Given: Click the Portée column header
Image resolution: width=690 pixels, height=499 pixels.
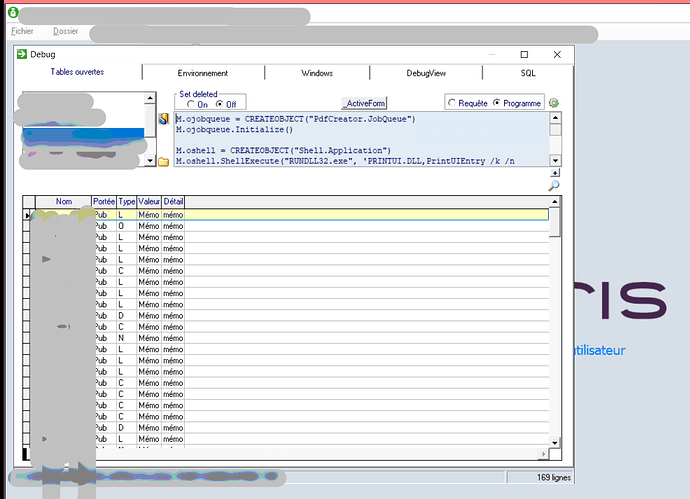Looking at the screenshot, I should click(x=104, y=202).
